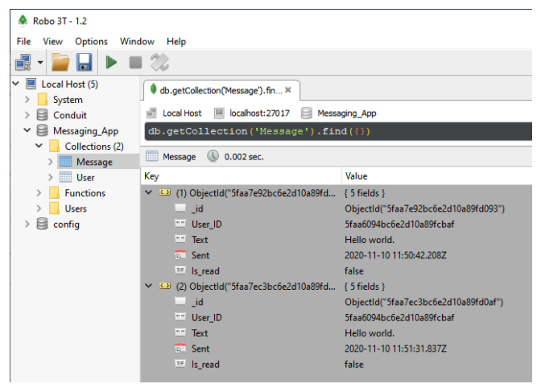Screen dimensions: 541x392
Task: Click the Stop execution square icon
Action: point(135,62)
